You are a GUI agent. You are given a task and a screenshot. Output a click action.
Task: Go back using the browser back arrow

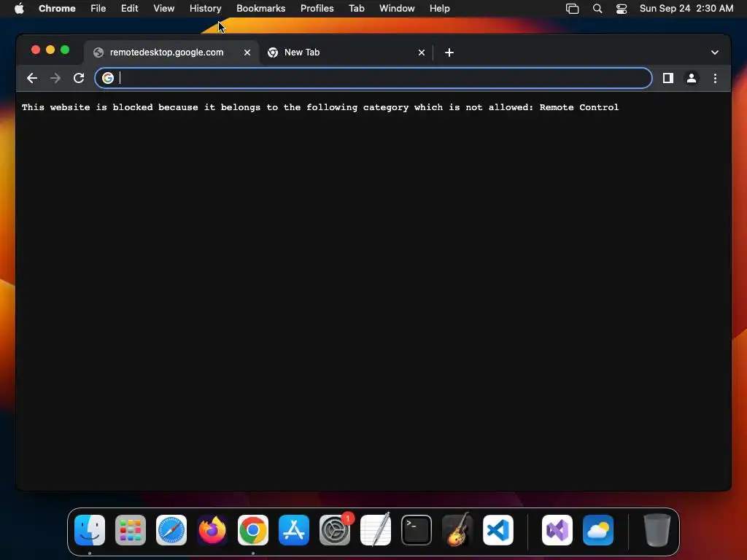click(x=32, y=78)
